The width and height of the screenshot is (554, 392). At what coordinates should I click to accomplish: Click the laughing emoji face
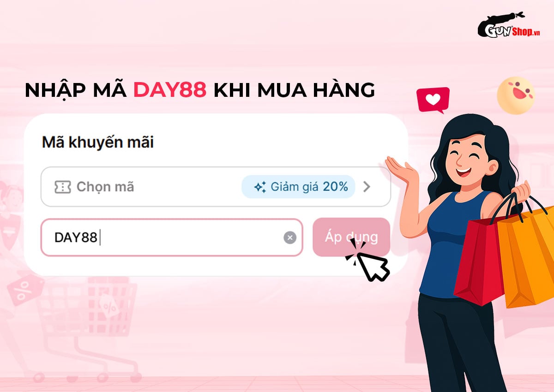coord(516,95)
